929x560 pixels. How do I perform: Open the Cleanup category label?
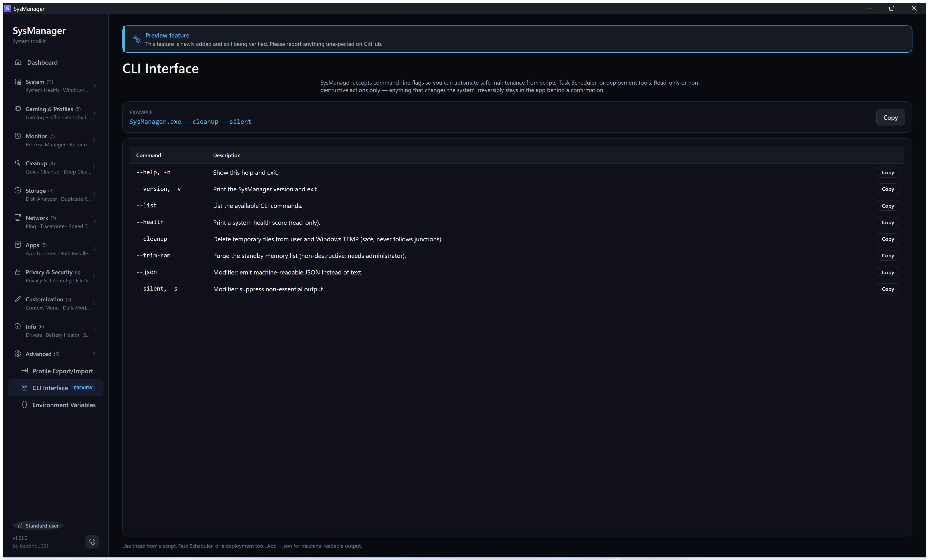tap(36, 163)
